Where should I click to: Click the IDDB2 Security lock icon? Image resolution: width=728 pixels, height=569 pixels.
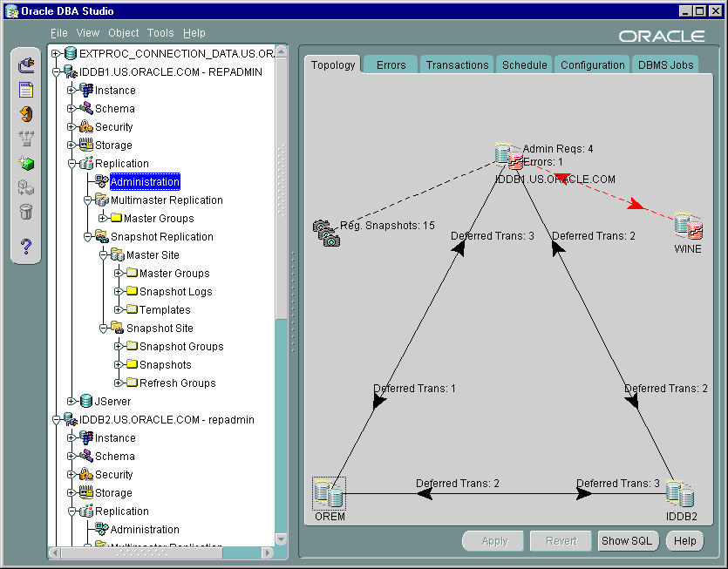pos(86,474)
